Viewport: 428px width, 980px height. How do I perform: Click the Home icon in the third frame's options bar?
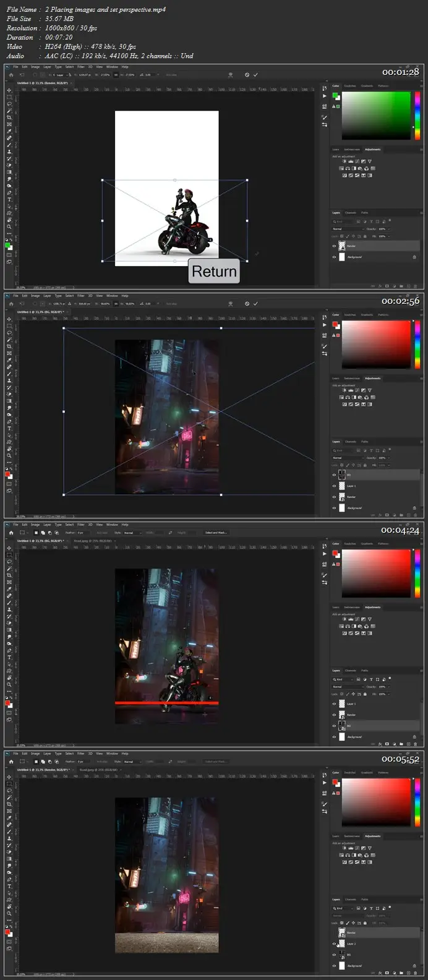click(11, 533)
